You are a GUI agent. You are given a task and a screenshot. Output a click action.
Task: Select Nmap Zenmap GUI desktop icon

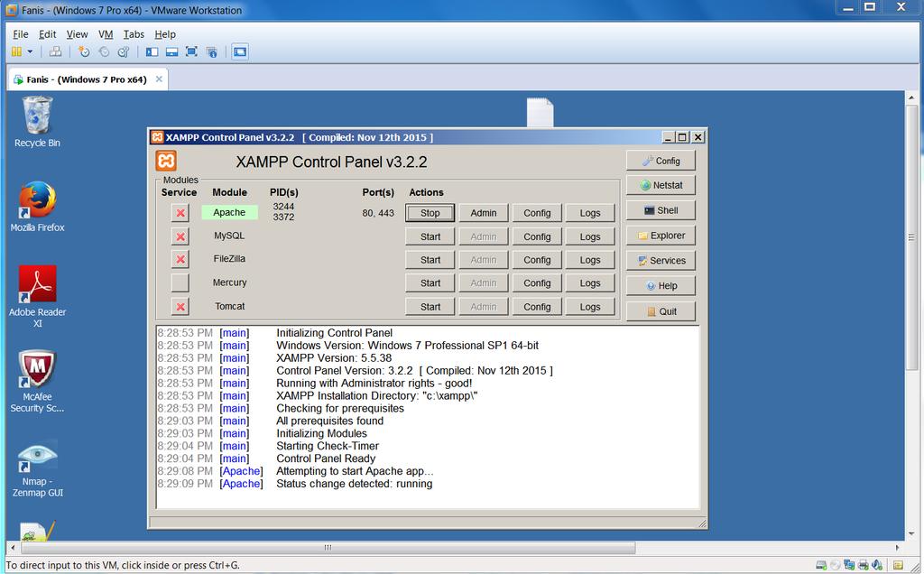pyautogui.click(x=37, y=468)
